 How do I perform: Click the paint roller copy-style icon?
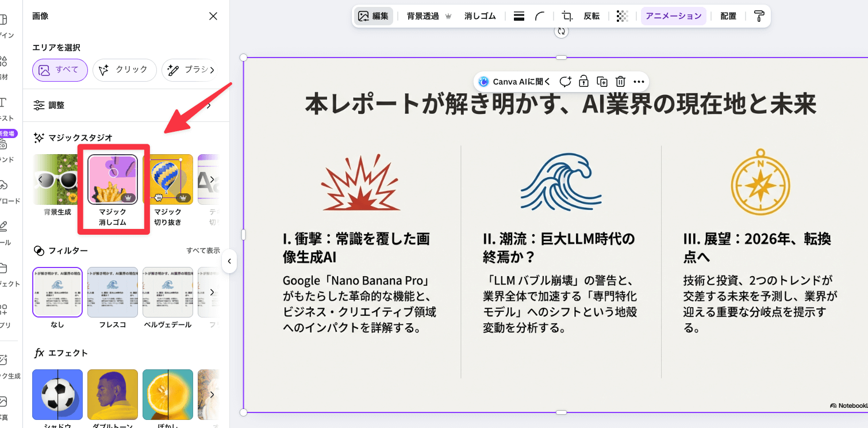(x=758, y=16)
